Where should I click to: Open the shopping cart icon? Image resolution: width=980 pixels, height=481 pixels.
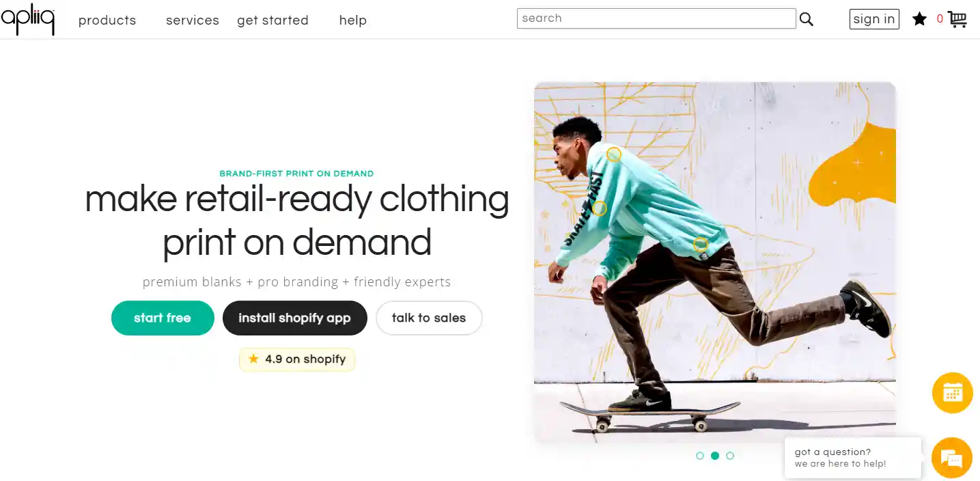pyautogui.click(x=957, y=19)
